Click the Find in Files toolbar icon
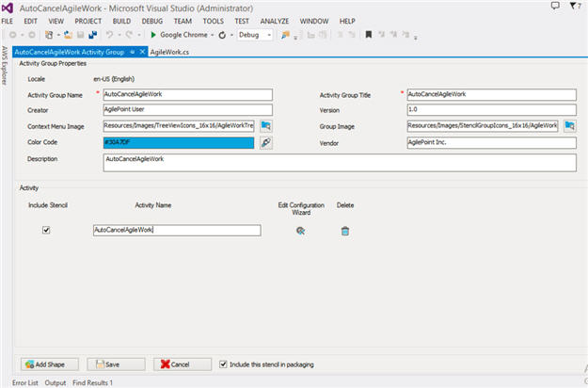 pyautogui.click(x=285, y=35)
